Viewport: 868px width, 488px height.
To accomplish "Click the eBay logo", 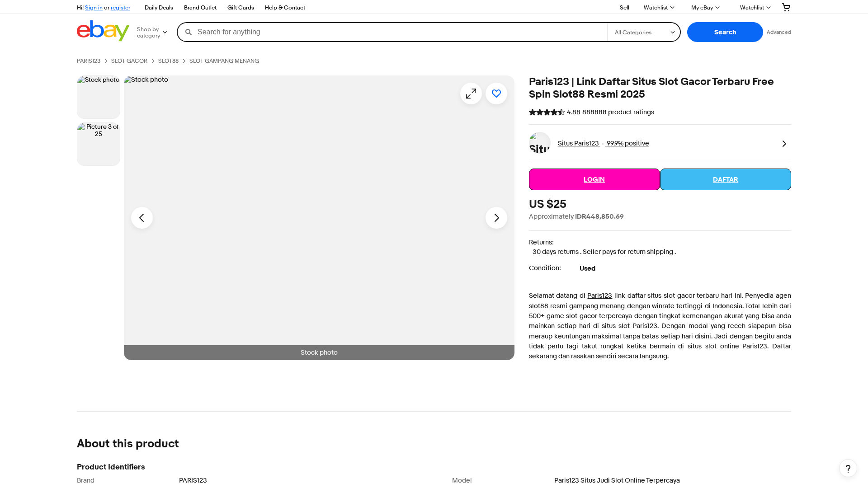I will (x=103, y=31).
